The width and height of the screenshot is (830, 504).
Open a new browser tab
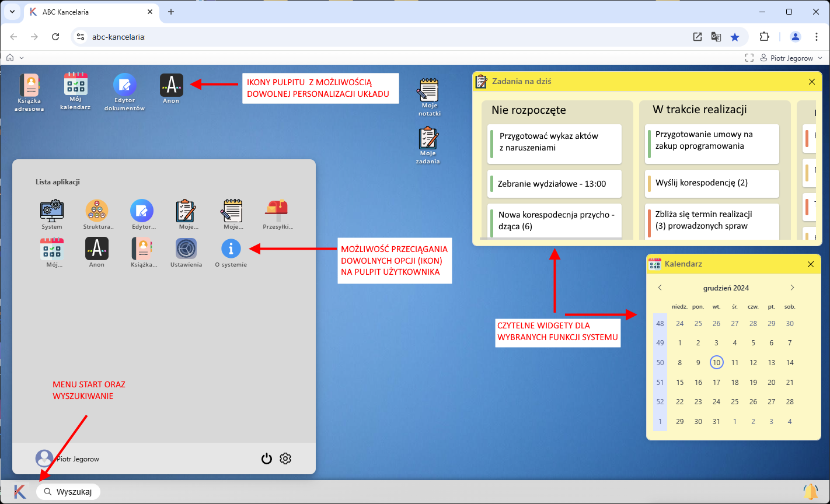pos(171,12)
